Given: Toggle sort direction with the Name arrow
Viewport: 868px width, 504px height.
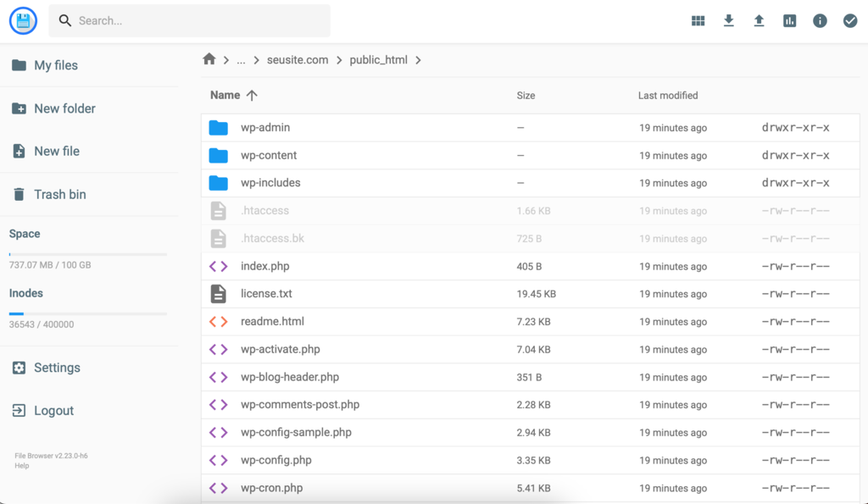Looking at the screenshot, I should point(252,95).
